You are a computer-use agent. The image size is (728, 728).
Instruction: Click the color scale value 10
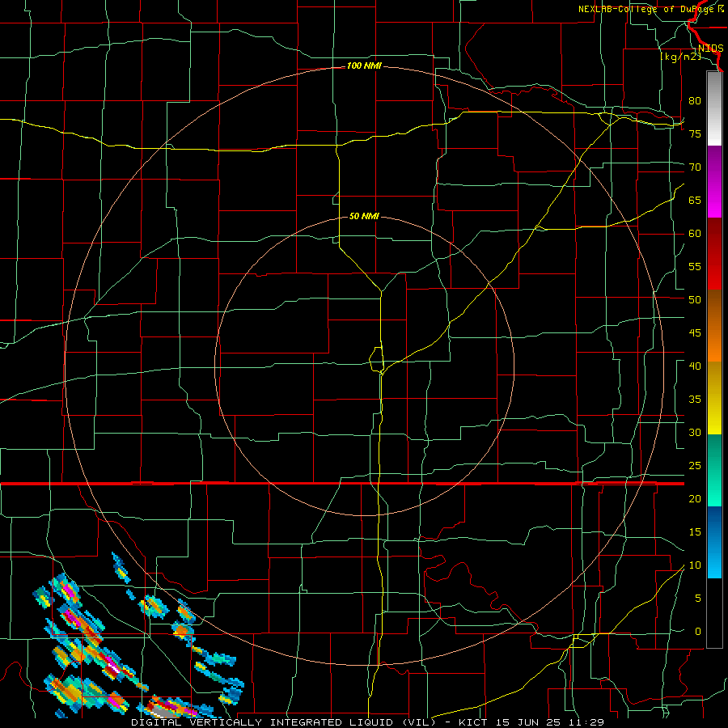click(x=695, y=565)
